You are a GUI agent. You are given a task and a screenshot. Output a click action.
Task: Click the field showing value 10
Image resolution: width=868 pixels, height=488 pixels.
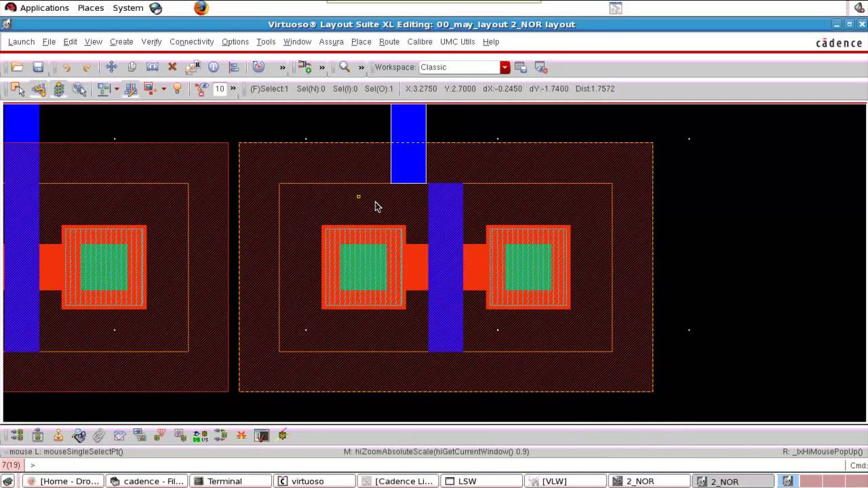(220, 89)
